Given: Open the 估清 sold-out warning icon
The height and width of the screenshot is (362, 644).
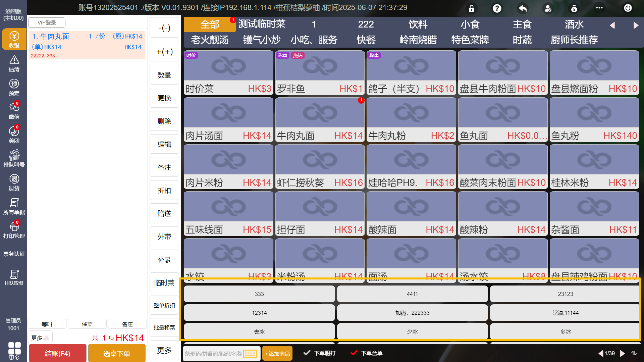Looking at the screenshot, I should (x=14, y=63).
